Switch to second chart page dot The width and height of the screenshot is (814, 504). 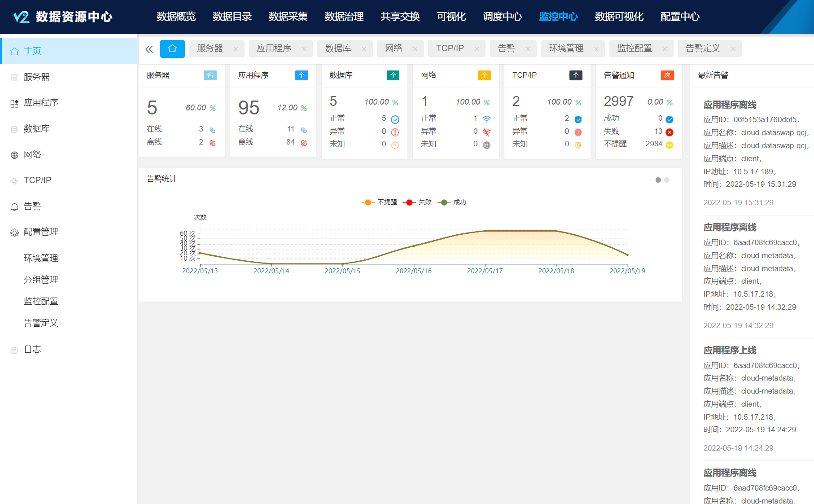pyautogui.click(x=667, y=180)
